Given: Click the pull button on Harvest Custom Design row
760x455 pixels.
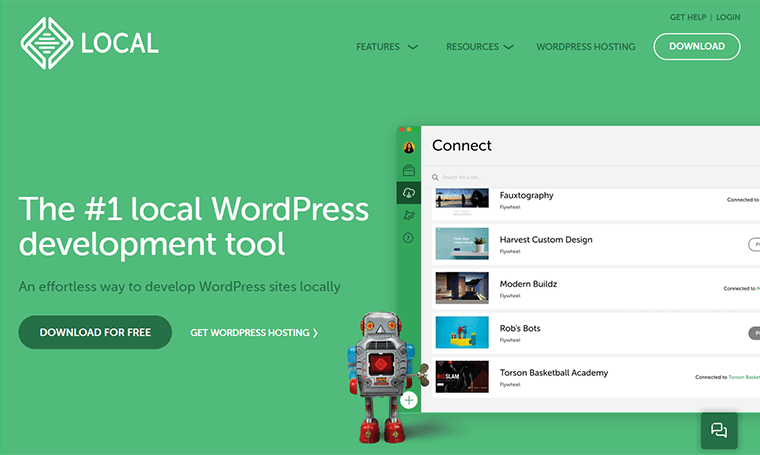Looking at the screenshot, I should coord(754,244).
